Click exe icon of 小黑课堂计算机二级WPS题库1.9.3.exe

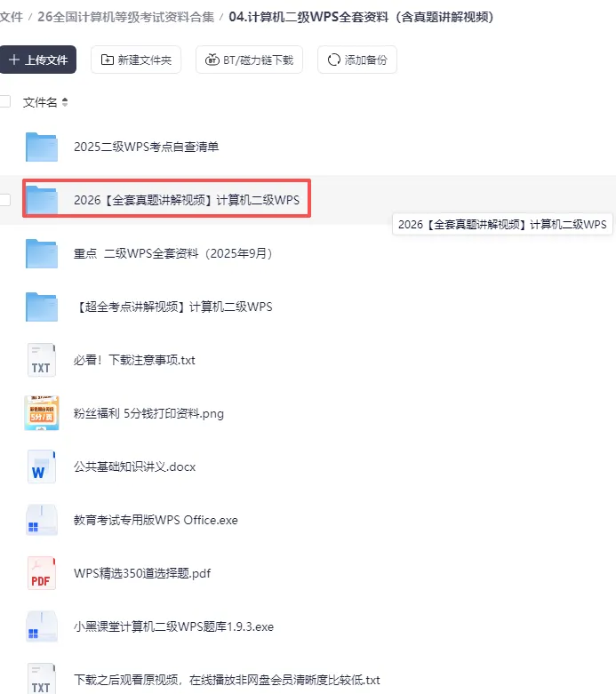tap(42, 626)
